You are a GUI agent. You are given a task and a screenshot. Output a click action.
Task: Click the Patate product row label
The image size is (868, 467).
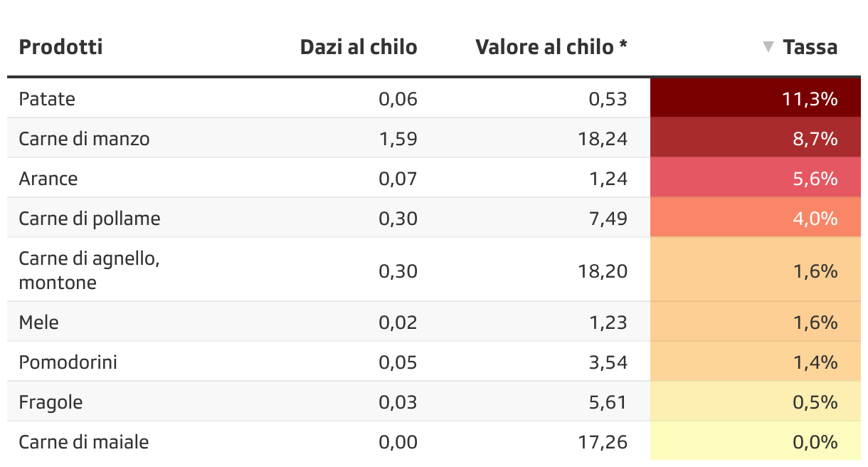click(47, 98)
